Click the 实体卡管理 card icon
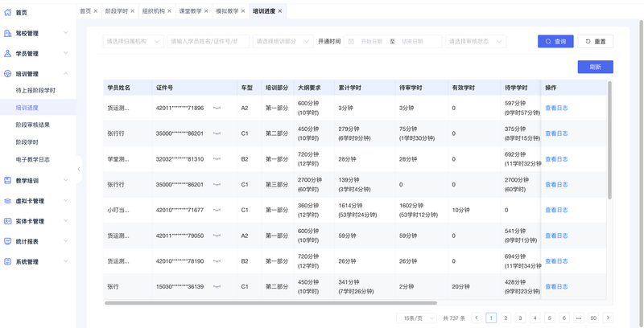This screenshot has height=328, width=644. pyautogui.click(x=7, y=221)
